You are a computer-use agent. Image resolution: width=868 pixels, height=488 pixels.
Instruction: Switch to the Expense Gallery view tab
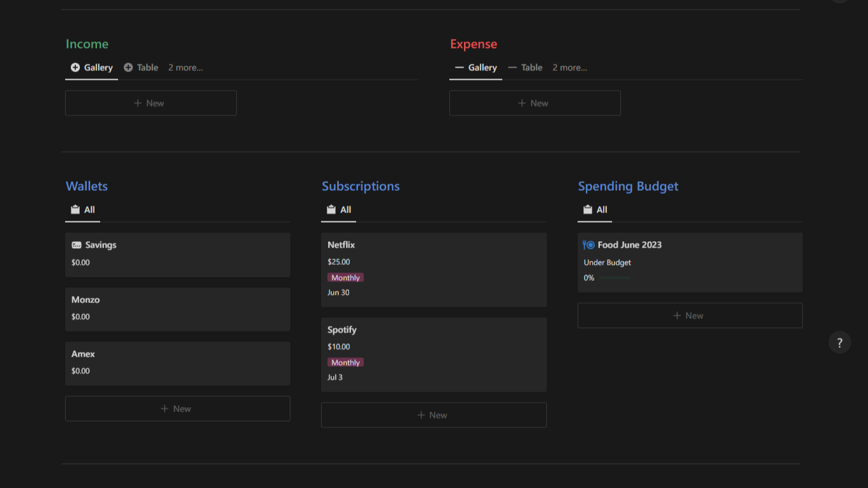click(476, 68)
